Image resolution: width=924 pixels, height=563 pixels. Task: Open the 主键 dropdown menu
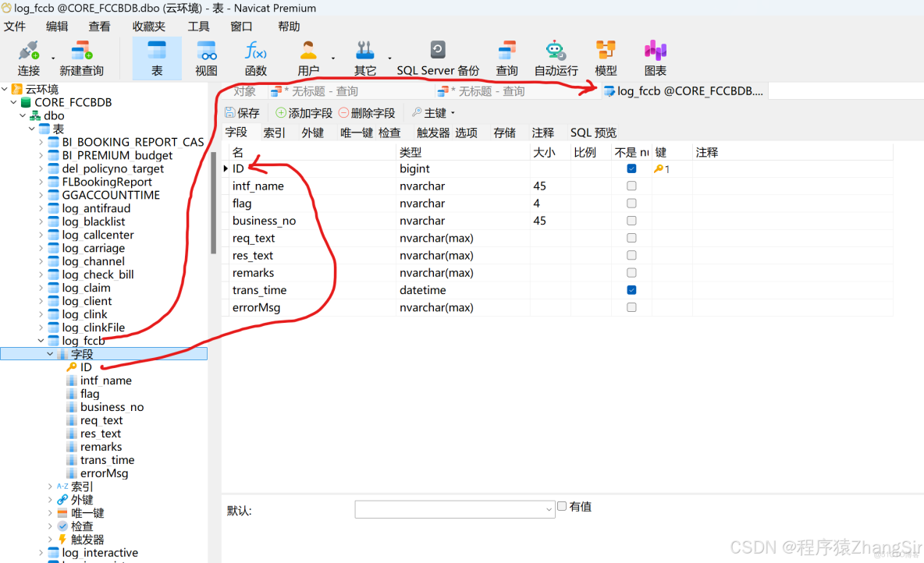[434, 112]
